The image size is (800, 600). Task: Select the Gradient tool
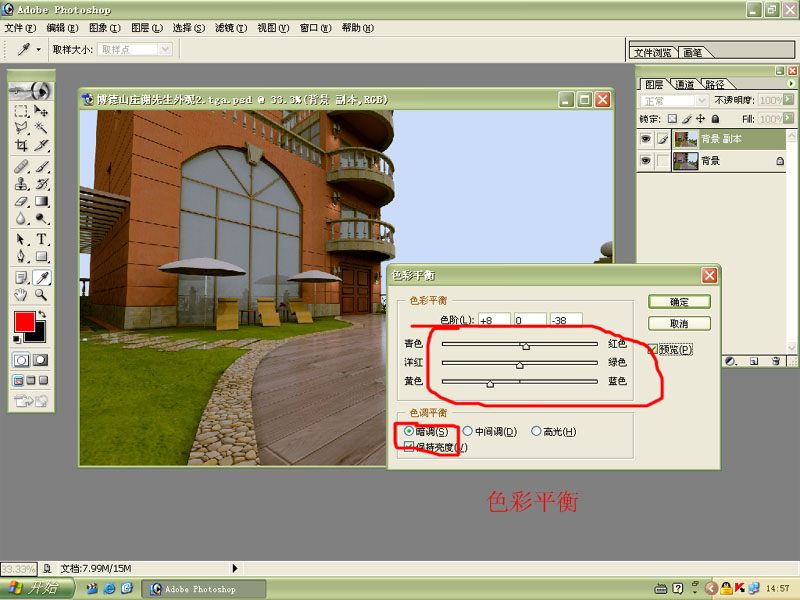coord(41,202)
